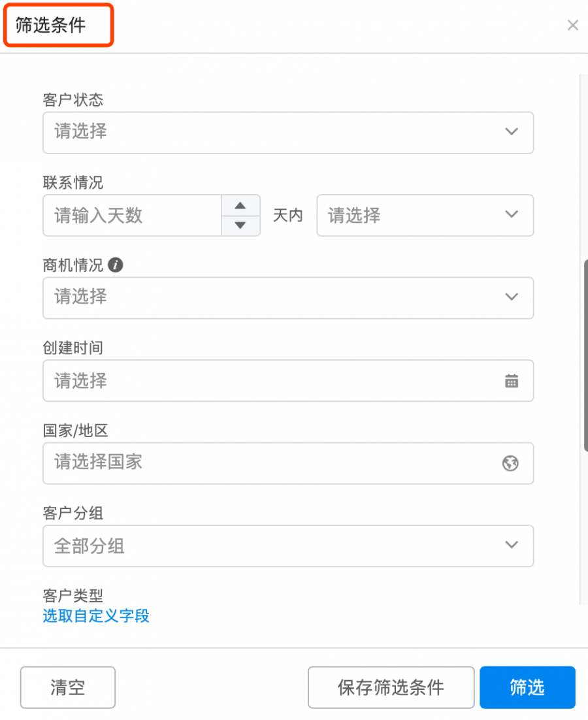Click the 请输入天数 input field
The width and height of the screenshot is (588, 720).
click(132, 216)
